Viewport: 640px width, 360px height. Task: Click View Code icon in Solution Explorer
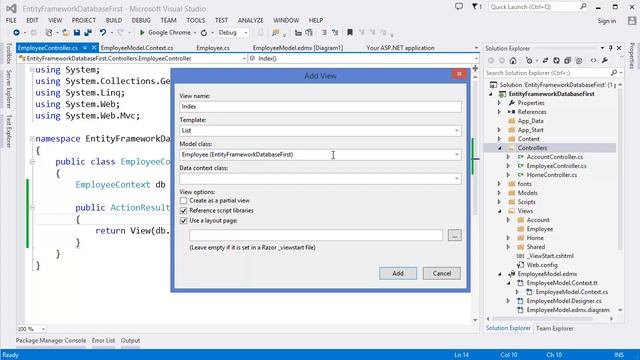(593, 60)
